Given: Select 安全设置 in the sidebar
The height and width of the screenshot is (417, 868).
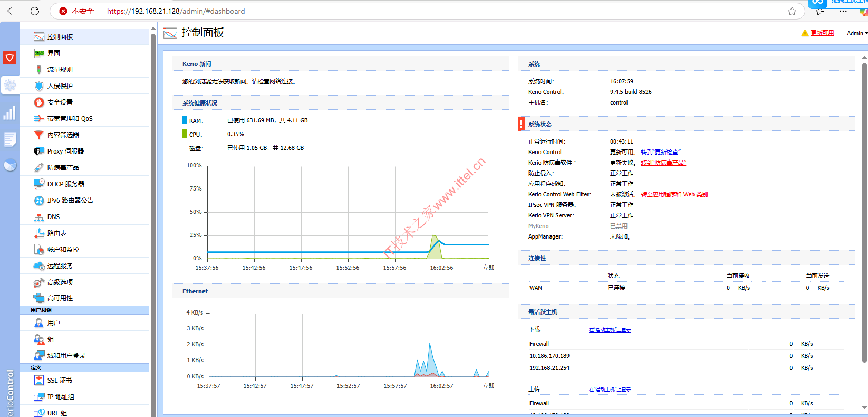Looking at the screenshot, I should [x=84, y=102].
